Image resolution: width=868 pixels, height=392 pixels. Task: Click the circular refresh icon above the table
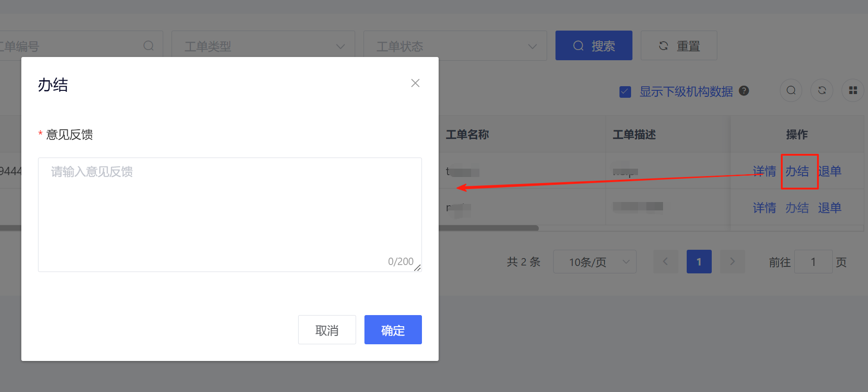pos(822,90)
